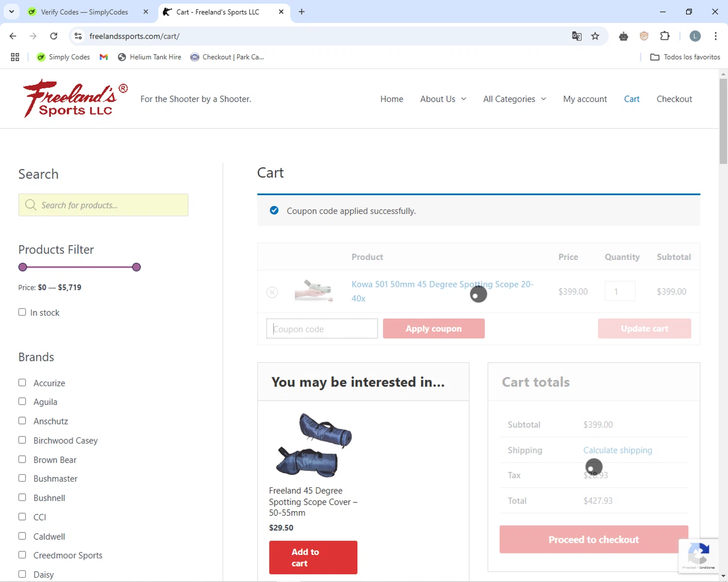728x582 pixels.
Task: Toggle the In stock checkbox
Action: [22, 312]
